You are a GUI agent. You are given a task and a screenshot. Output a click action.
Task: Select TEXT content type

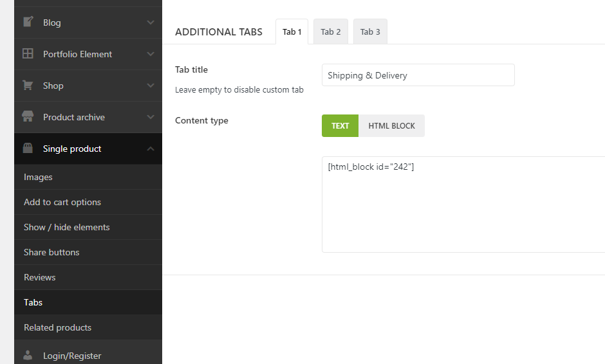pos(340,126)
